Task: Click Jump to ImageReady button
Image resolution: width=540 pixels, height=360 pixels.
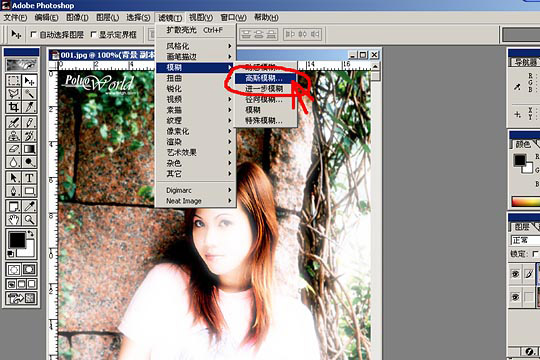Action: (21, 298)
